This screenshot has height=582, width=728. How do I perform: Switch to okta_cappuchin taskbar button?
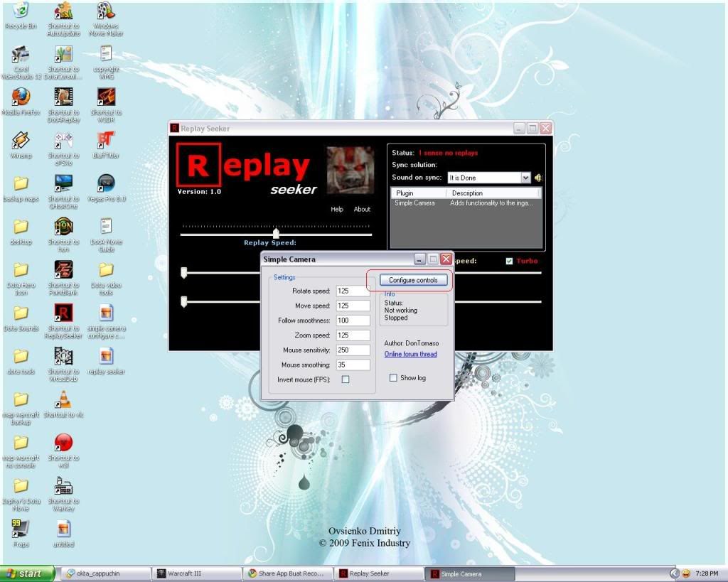[106, 573]
